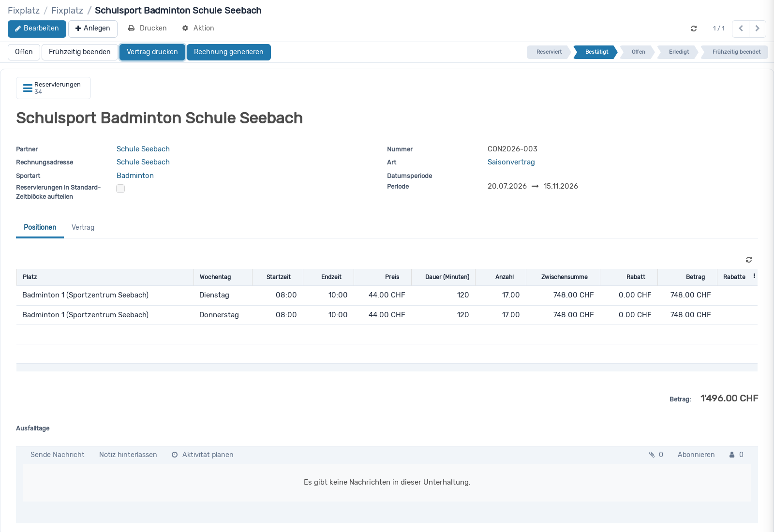
Task: Click Rechnung generieren button
Action: (229, 52)
